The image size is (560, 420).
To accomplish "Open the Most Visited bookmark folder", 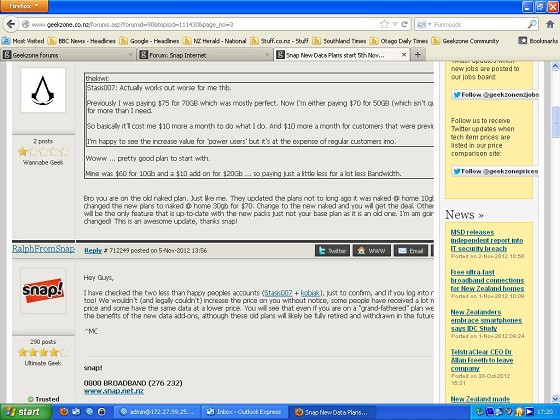I will click(23, 41).
